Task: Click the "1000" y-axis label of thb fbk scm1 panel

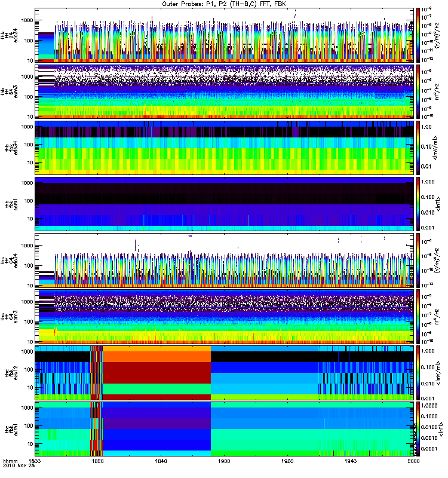Action: tap(27, 183)
